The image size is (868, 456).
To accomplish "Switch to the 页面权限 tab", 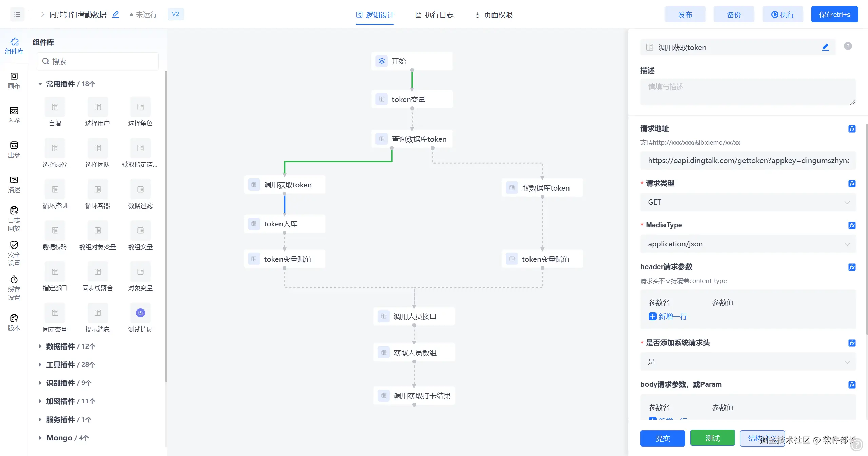I will 494,15.
